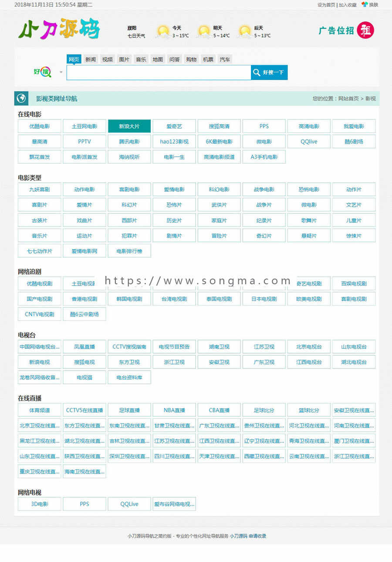
Task: Open the search engine dropdown arrow
Action: [x=61, y=72]
